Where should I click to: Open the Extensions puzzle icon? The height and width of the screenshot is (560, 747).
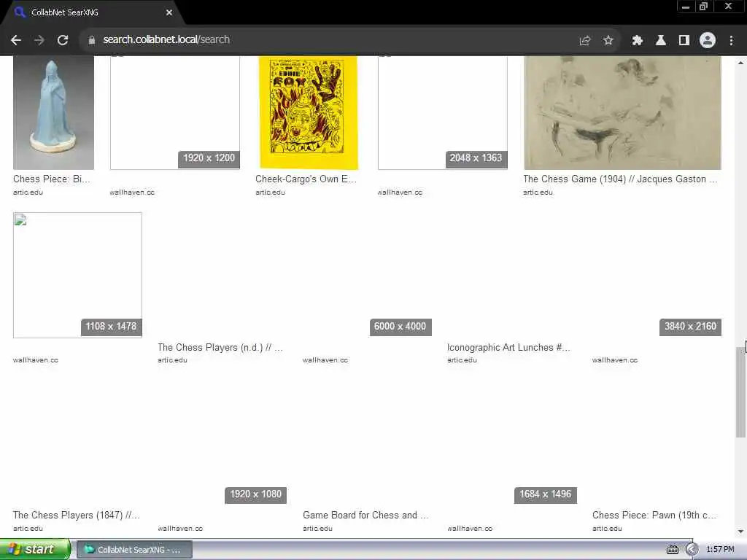[x=638, y=41]
